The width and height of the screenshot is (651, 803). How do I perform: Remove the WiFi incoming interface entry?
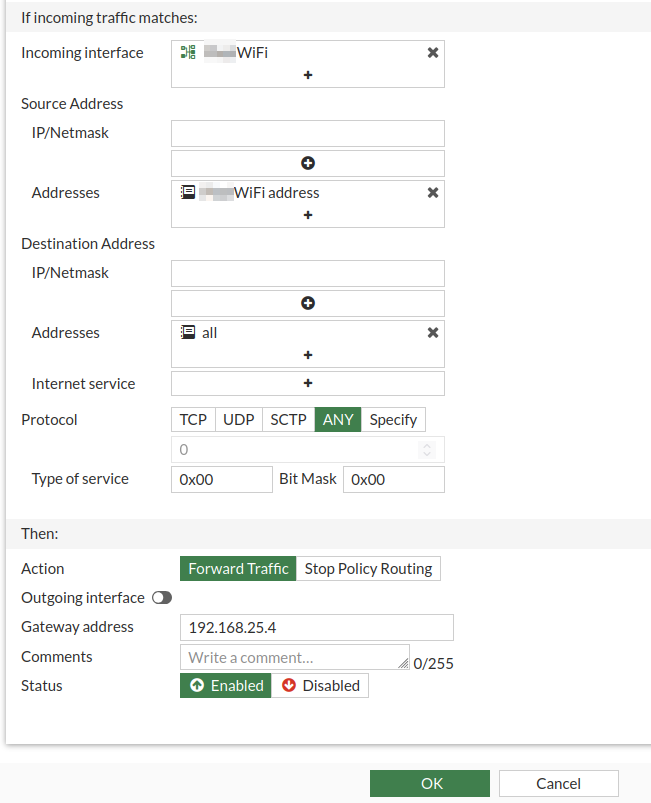(x=432, y=52)
